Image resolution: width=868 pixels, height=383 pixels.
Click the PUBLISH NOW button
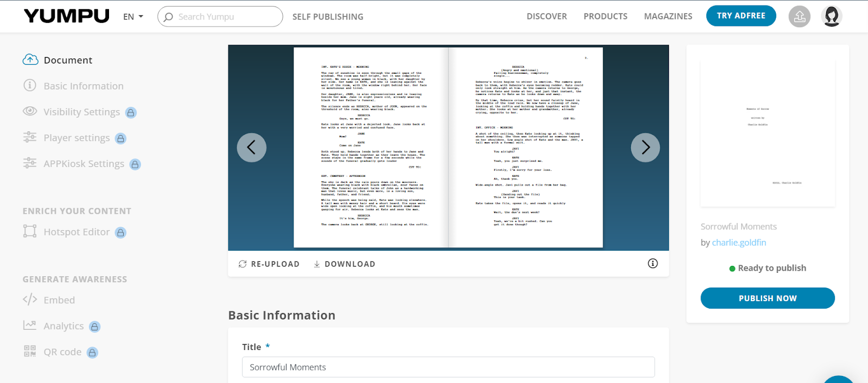point(768,298)
